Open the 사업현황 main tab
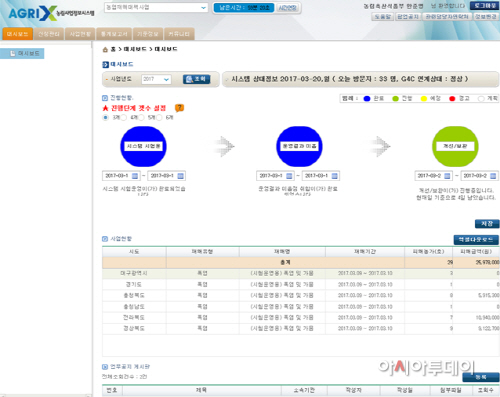The height and width of the screenshot is (397, 500). 80,34
